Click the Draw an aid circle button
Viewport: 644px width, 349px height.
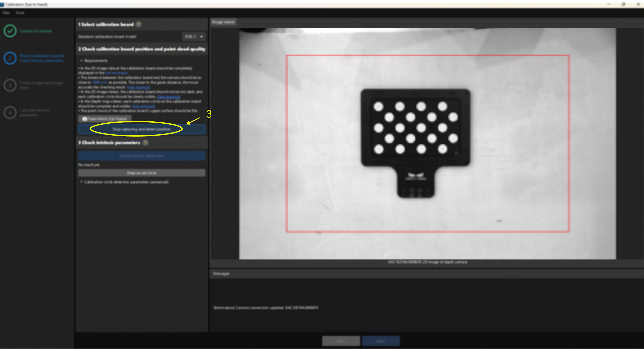pyautogui.click(x=142, y=173)
